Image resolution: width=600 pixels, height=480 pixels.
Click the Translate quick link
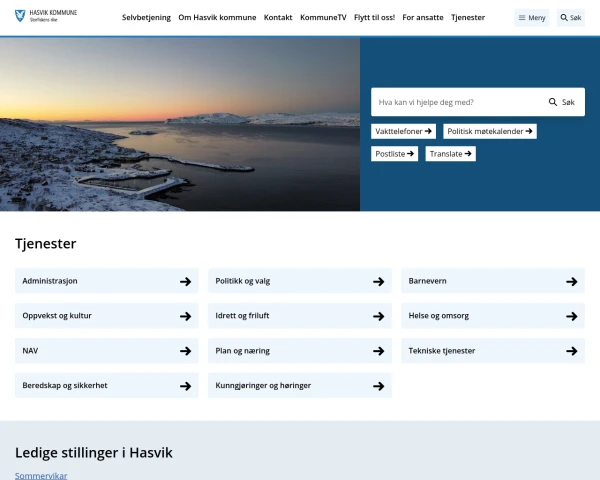[x=450, y=154]
